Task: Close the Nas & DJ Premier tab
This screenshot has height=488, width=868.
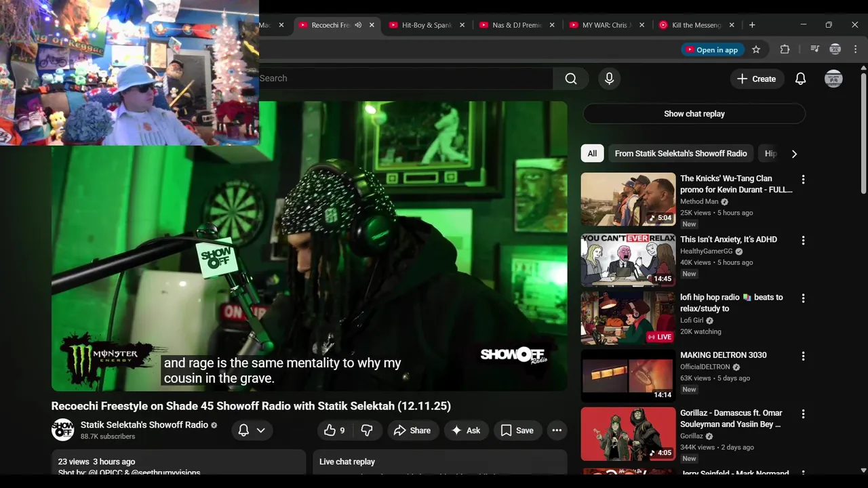Action: (552, 25)
